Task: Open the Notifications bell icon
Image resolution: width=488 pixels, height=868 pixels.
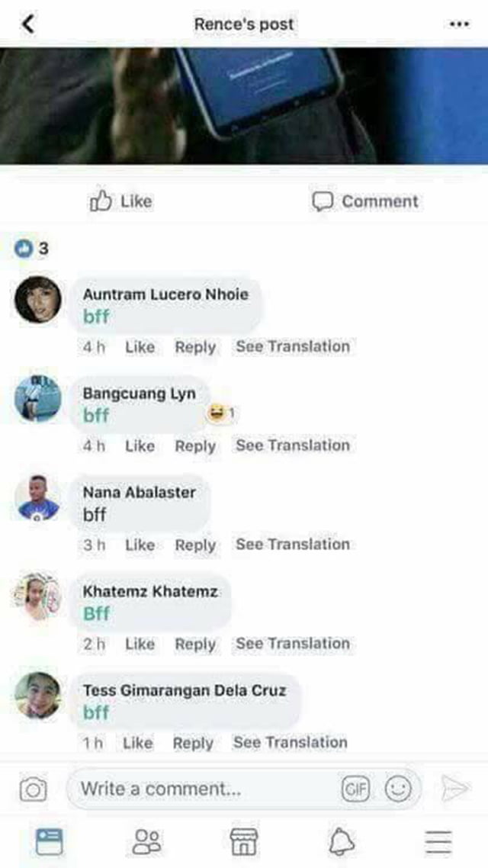Action: coord(342,842)
